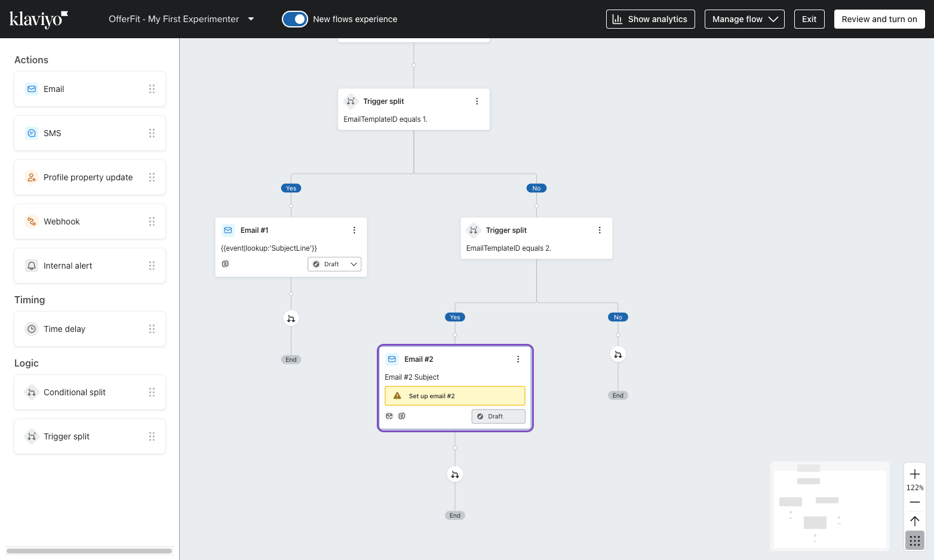Select the Internal alert bell icon
Screen dimensions: 934x560
31,265
